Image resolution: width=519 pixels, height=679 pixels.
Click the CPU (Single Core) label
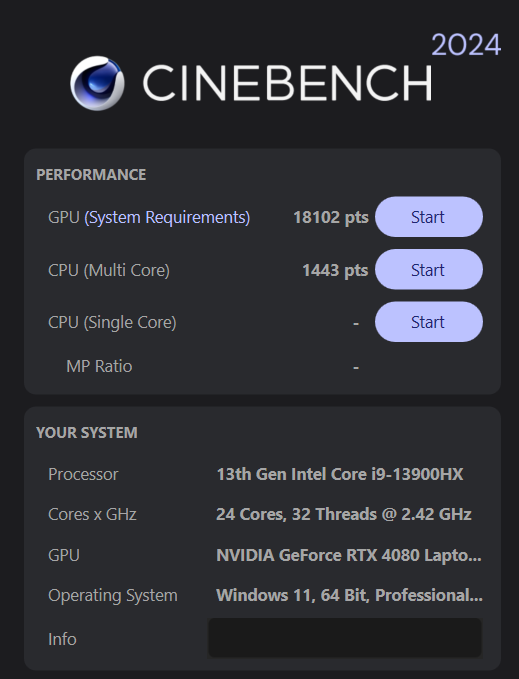pos(112,323)
